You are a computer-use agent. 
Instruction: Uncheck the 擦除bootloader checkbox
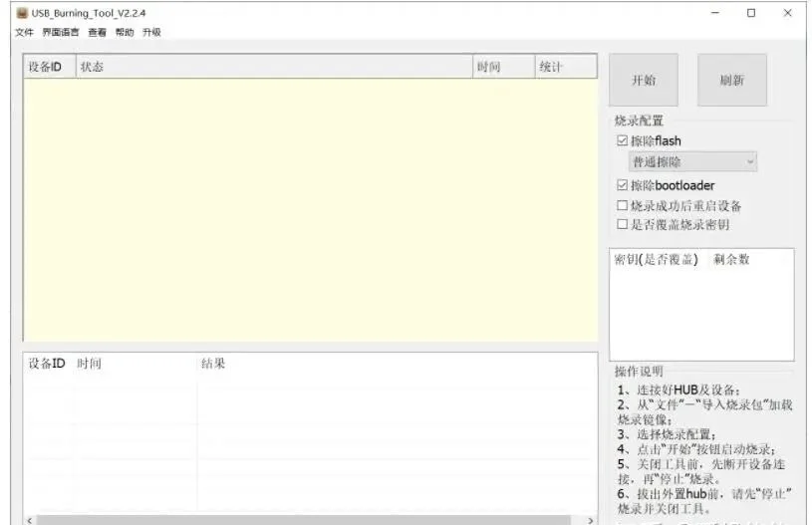(x=623, y=185)
